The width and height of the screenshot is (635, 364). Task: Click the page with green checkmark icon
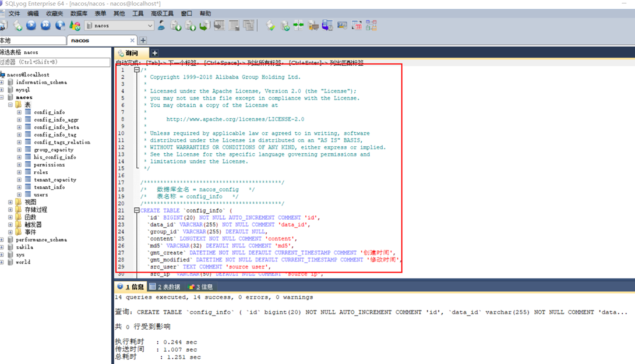270,26
